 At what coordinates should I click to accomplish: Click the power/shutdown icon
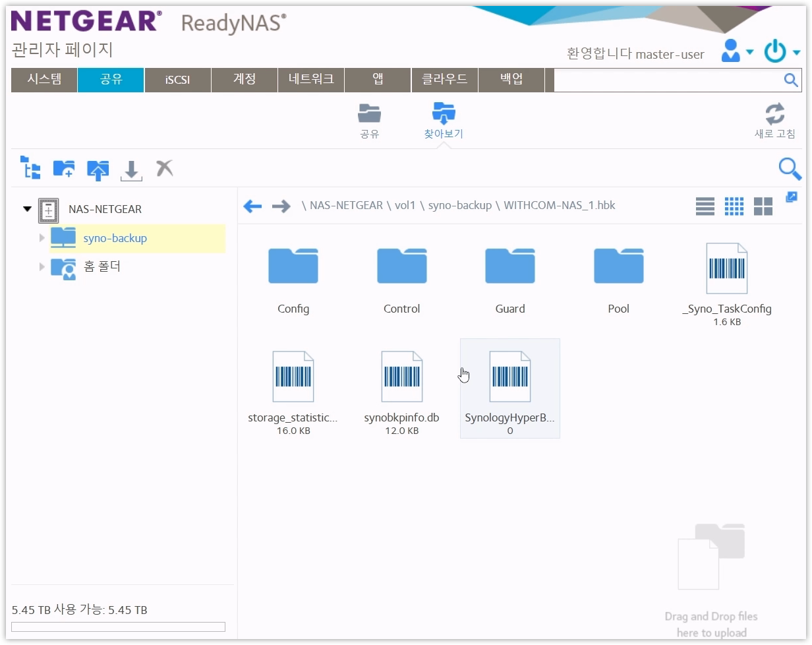(x=776, y=51)
